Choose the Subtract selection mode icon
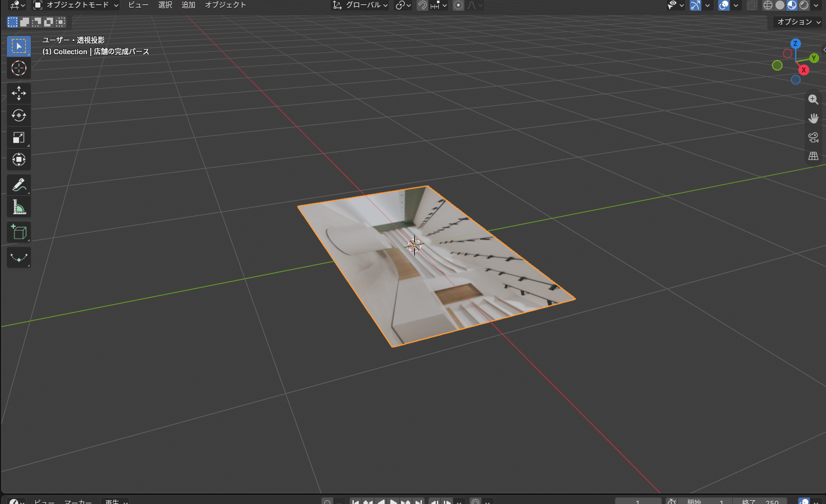Screen dimensions: 826x504 click(37, 22)
